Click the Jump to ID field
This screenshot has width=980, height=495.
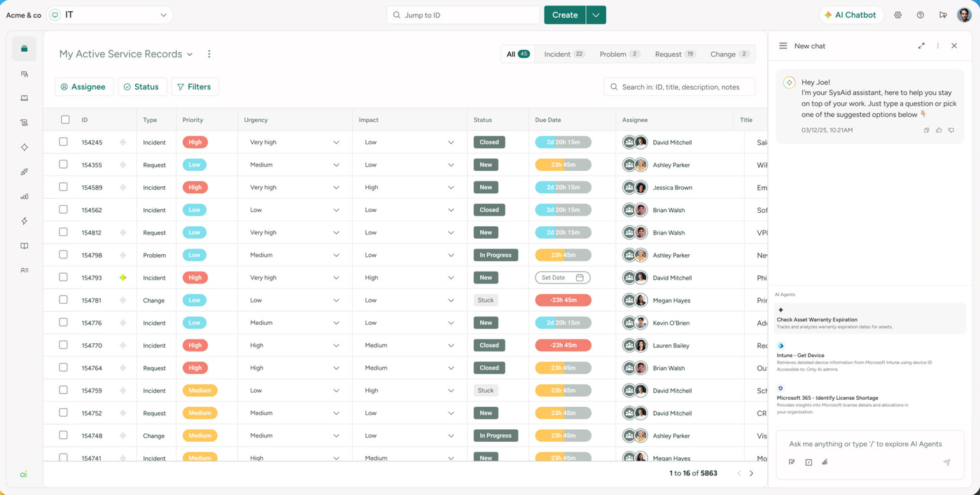[x=464, y=15]
